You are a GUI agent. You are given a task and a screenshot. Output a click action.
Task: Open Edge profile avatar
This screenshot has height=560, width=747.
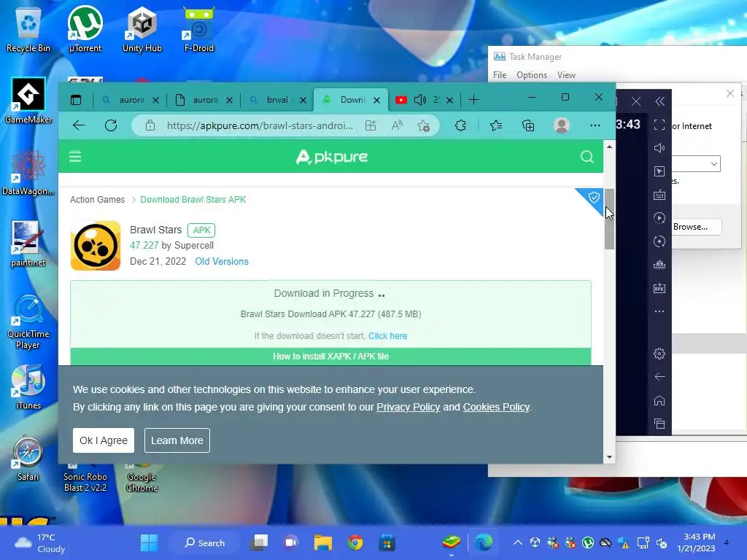coord(562,125)
